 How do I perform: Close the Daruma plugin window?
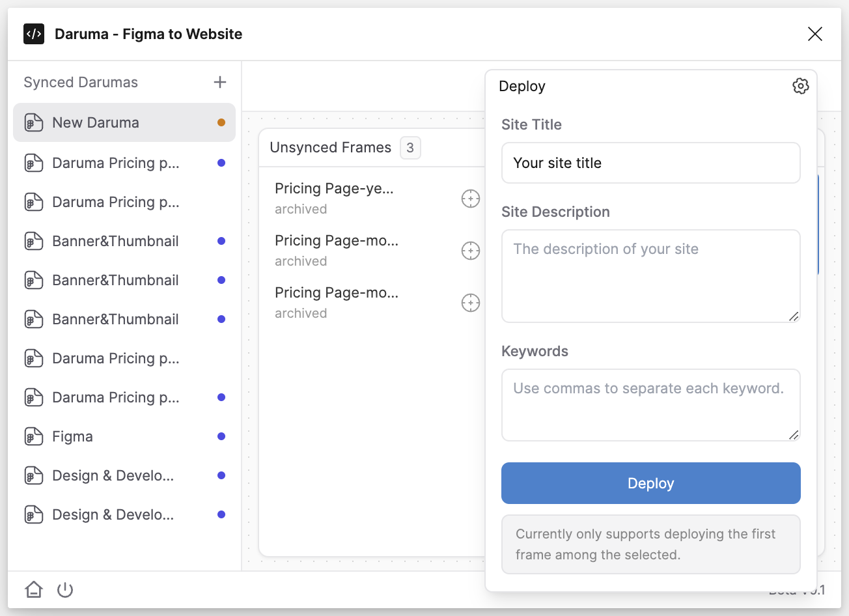coord(815,34)
